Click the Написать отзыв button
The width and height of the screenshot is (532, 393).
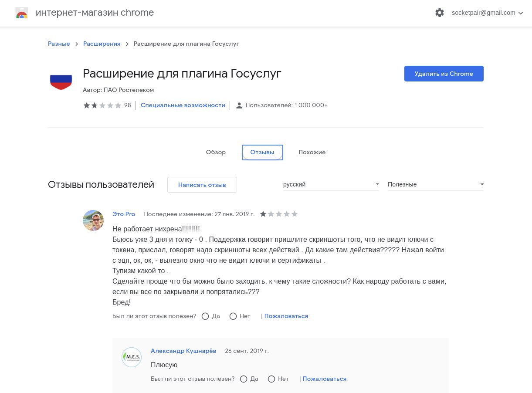[202, 185]
